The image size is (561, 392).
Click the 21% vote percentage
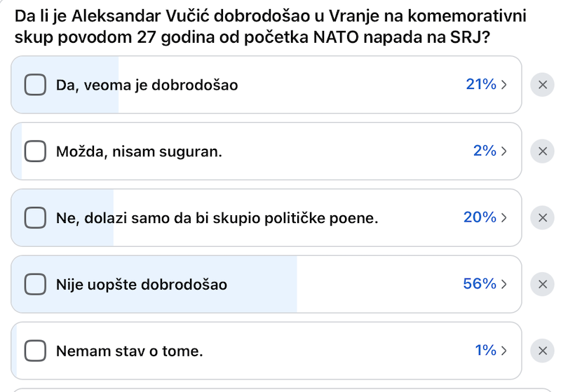480,85
